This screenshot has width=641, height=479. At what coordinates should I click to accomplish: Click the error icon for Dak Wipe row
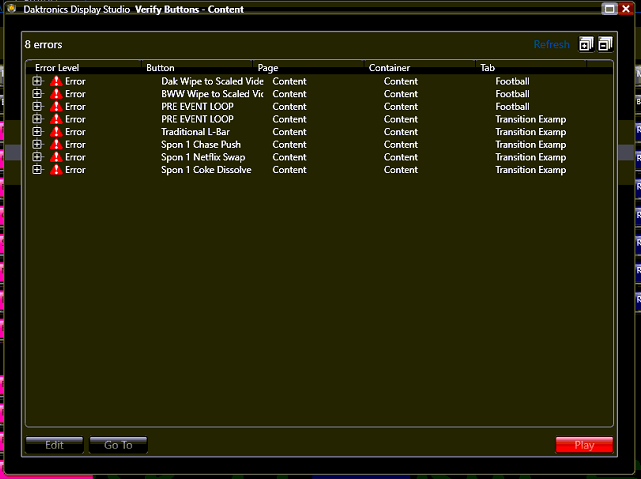tap(56, 81)
